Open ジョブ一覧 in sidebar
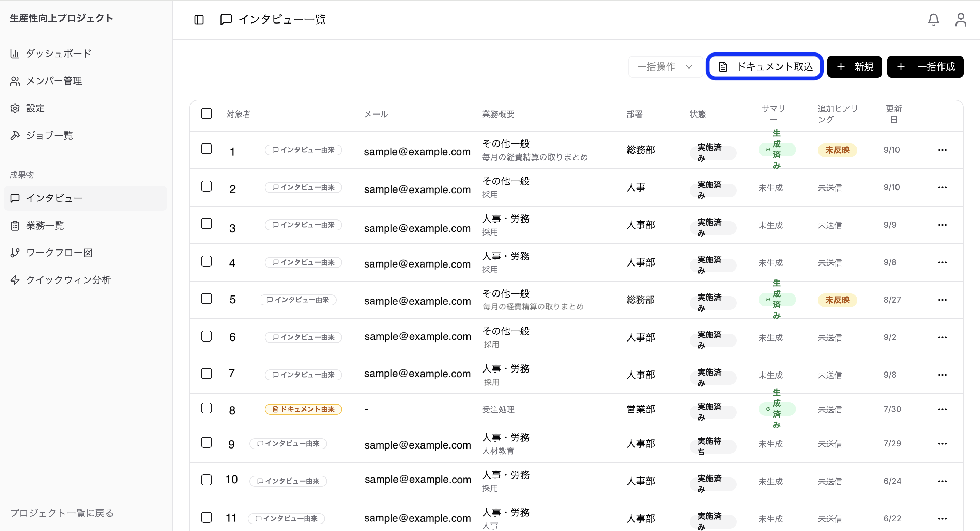The image size is (980, 531). tap(42, 135)
